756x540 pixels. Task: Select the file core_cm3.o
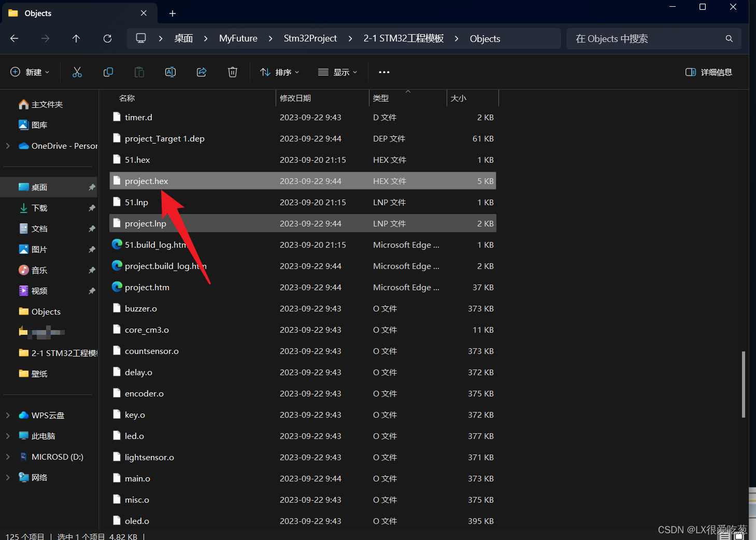coord(303,330)
